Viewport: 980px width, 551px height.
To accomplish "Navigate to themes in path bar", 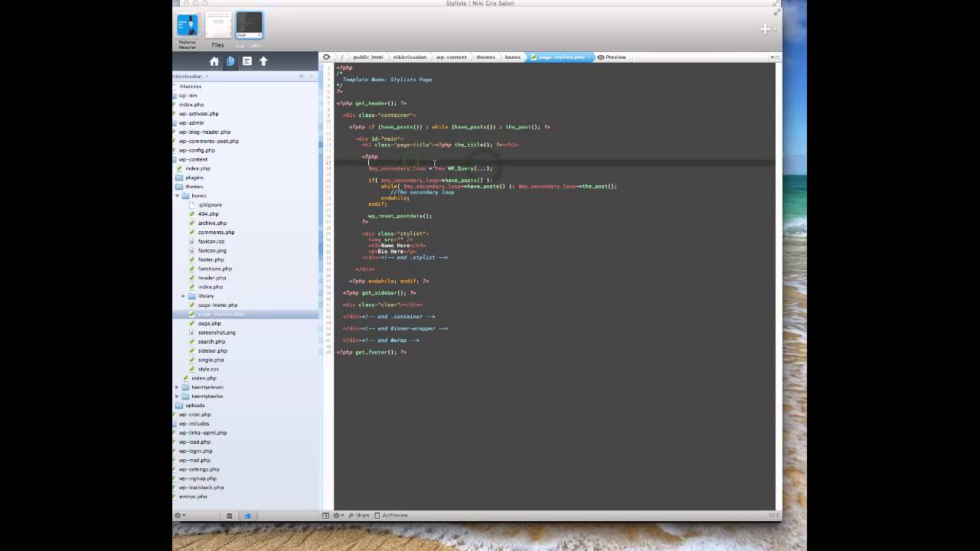I will 485,57.
